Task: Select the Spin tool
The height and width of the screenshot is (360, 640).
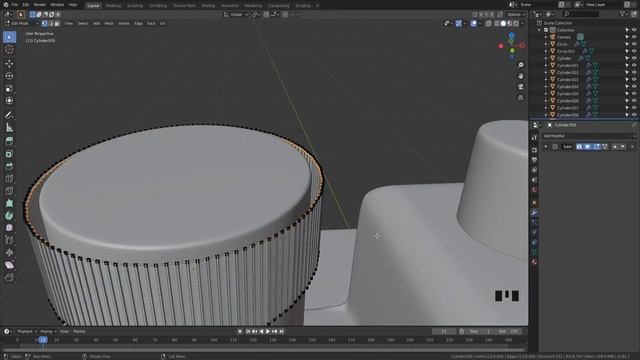Action: click(9, 216)
